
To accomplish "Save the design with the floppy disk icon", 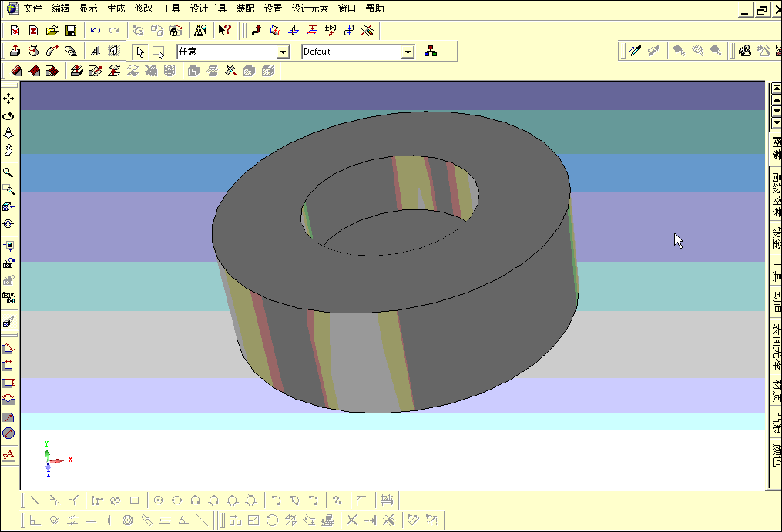I will click(x=71, y=31).
